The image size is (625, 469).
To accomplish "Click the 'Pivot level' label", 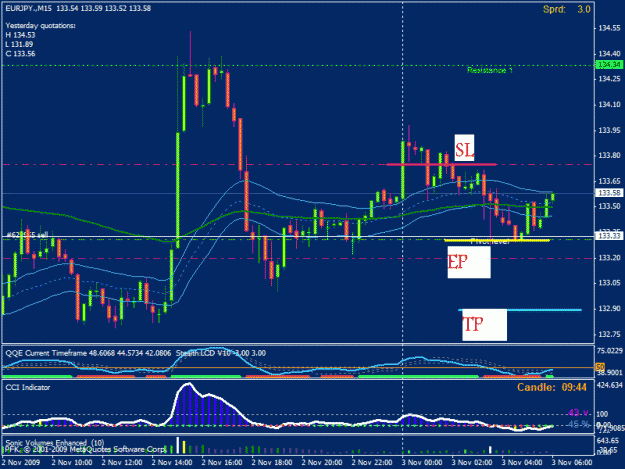I will point(490,241).
